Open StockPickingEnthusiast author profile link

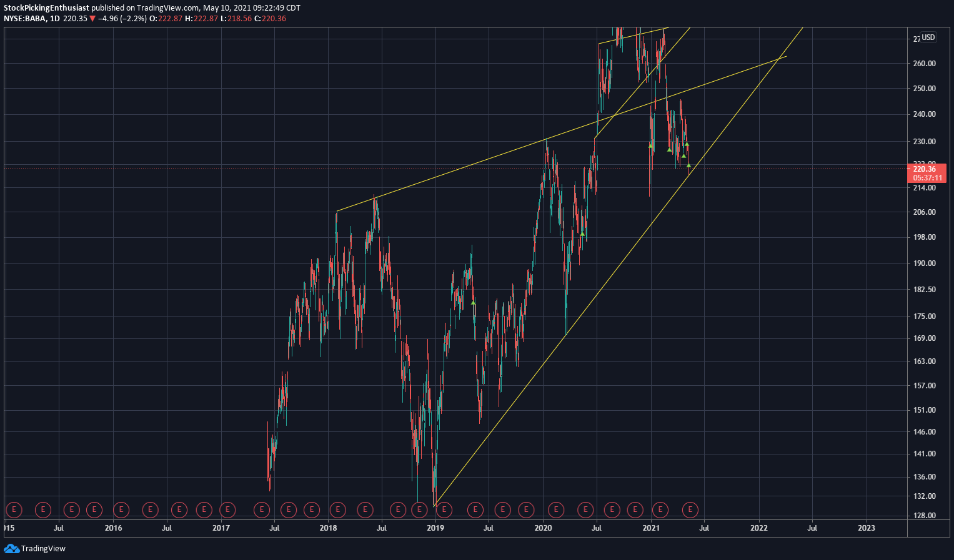point(47,8)
